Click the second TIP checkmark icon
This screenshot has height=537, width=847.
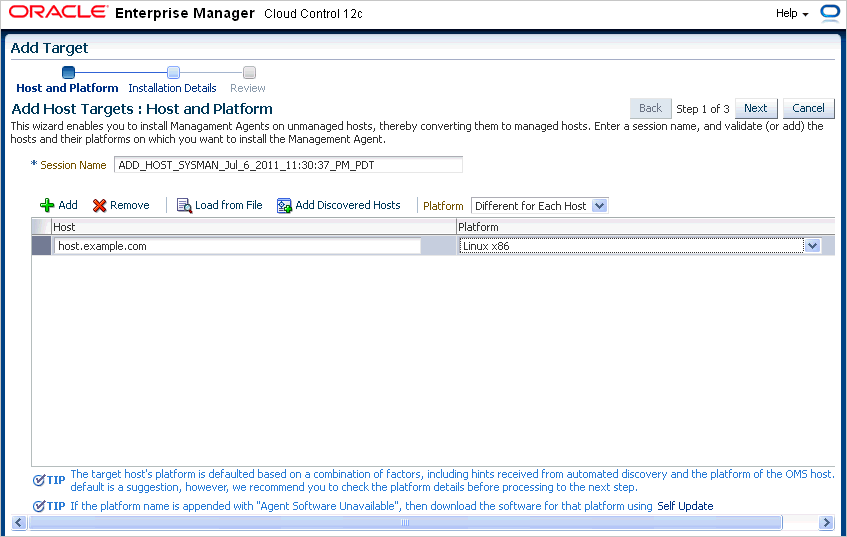coord(39,506)
